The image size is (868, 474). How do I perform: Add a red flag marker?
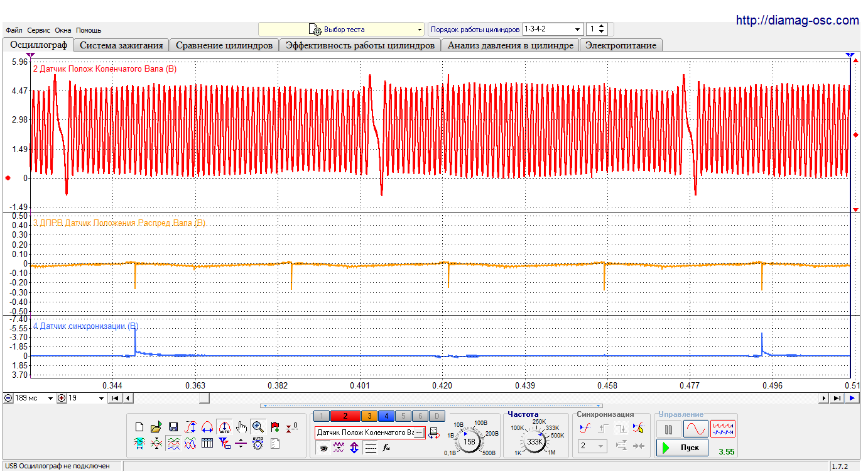(275, 427)
